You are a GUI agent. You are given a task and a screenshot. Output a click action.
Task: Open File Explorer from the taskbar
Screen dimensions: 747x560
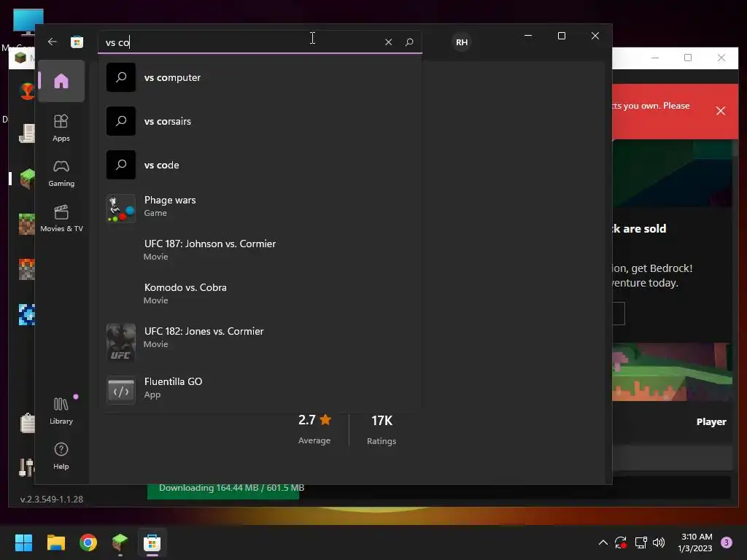tap(55, 542)
